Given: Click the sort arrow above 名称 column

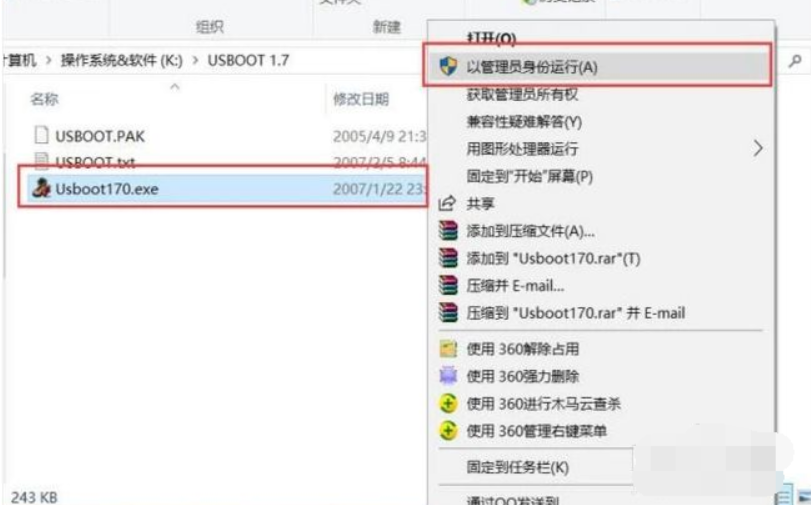Looking at the screenshot, I should click(175, 86).
